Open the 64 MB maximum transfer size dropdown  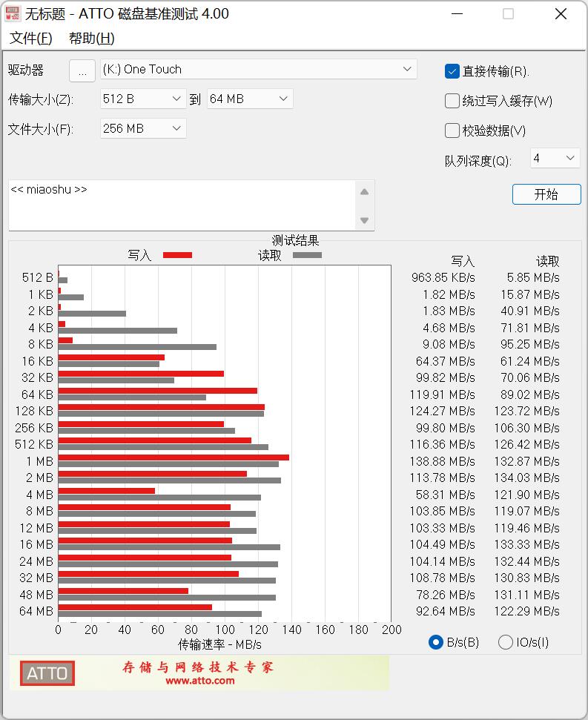click(250, 99)
